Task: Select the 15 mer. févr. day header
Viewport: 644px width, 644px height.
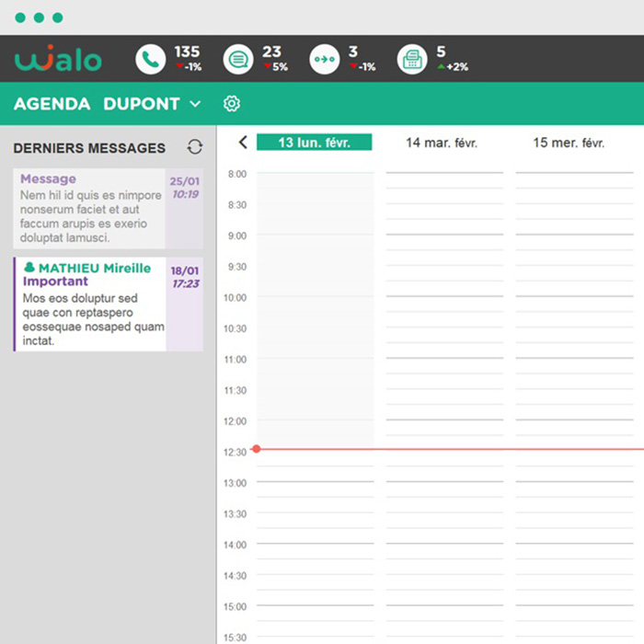Action: pyautogui.click(x=569, y=143)
